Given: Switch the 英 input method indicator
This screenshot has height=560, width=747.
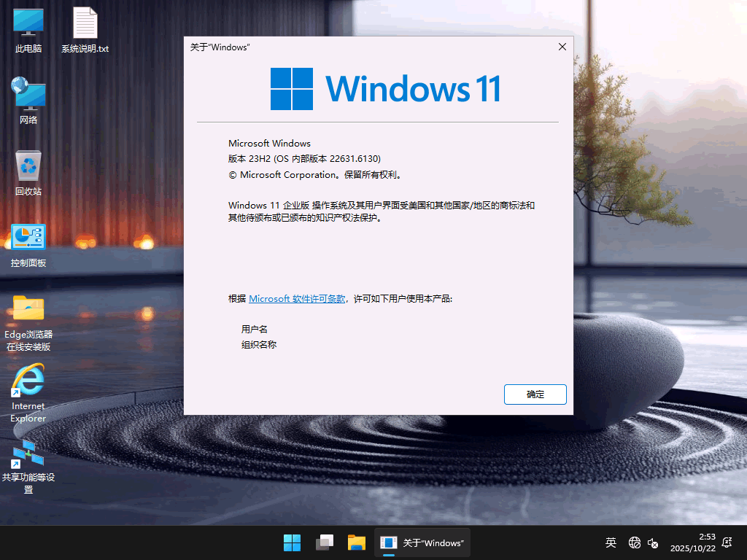Looking at the screenshot, I should [611, 542].
